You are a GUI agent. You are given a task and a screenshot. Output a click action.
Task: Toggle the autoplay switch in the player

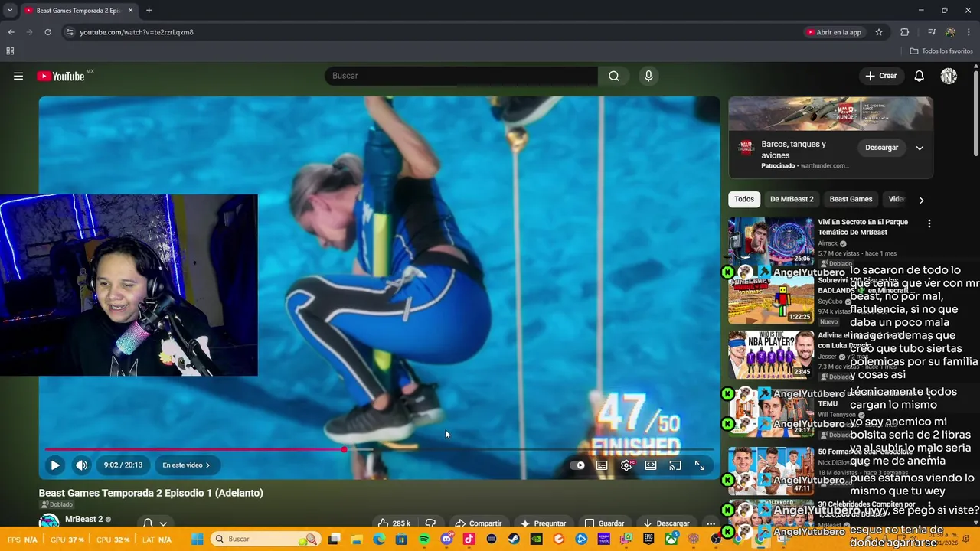click(x=578, y=465)
